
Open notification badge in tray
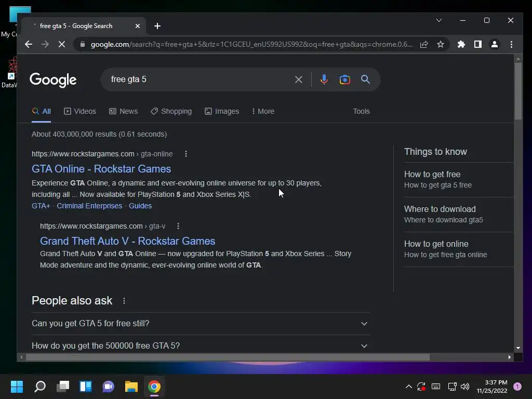click(x=517, y=387)
